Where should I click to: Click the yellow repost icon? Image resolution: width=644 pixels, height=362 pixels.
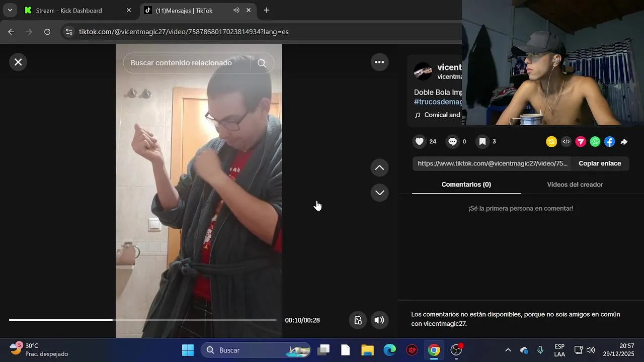[551, 142]
